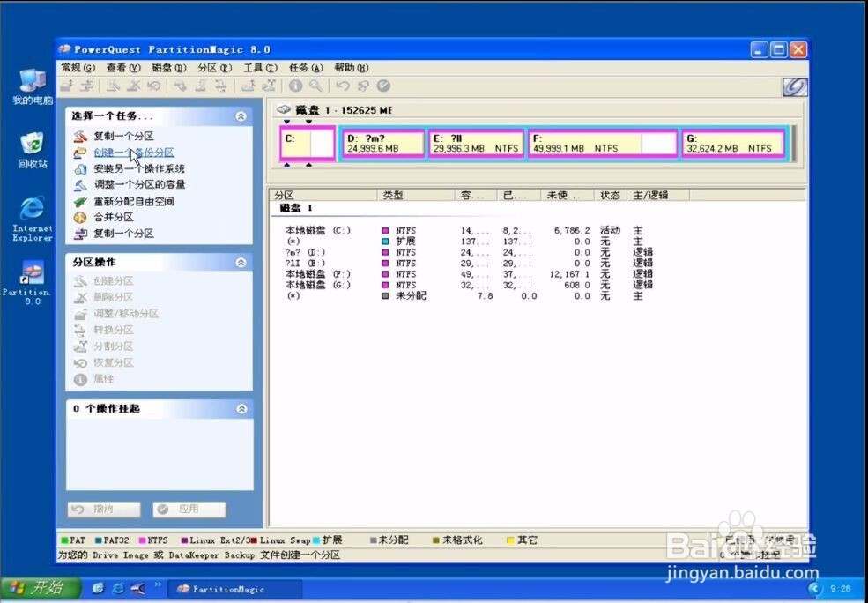Open 回收站 desktop icon
868x603 pixels.
33,150
